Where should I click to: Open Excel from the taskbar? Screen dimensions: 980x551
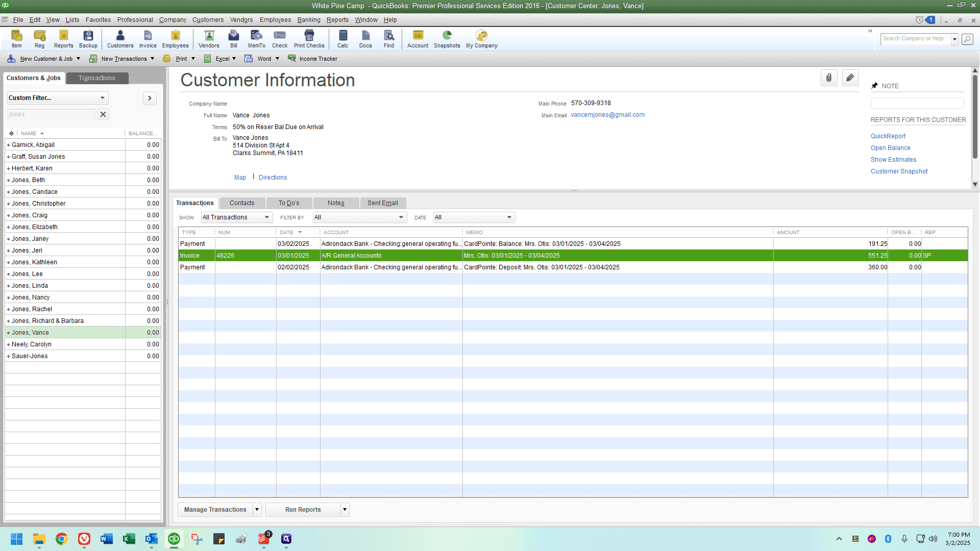pyautogui.click(x=129, y=539)
